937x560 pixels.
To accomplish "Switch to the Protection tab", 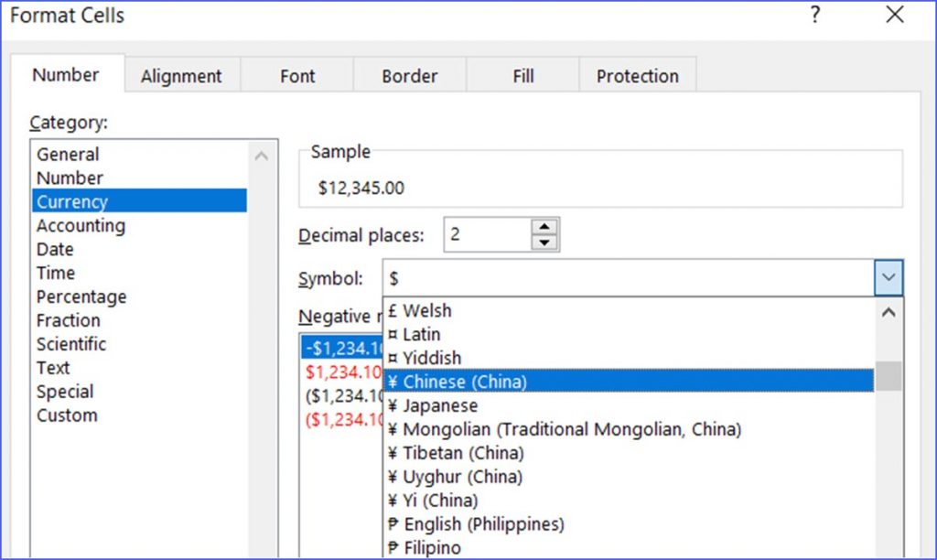I will pos(637,76).
